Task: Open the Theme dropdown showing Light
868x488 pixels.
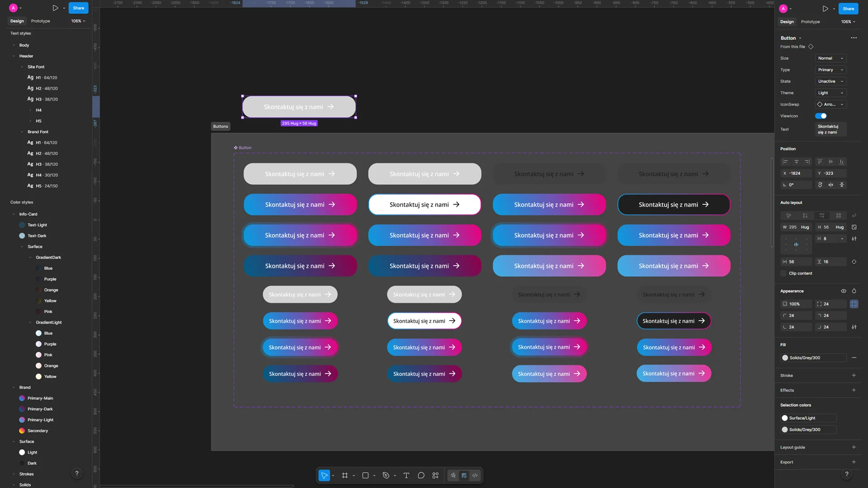Action: pyautogui.click(x=830, y=93)
